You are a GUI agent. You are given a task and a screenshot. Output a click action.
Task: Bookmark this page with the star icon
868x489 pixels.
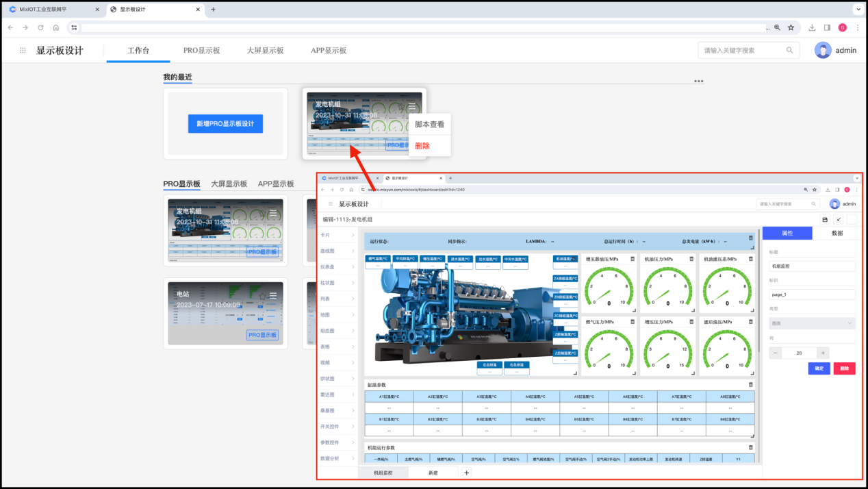pos(791,27)
